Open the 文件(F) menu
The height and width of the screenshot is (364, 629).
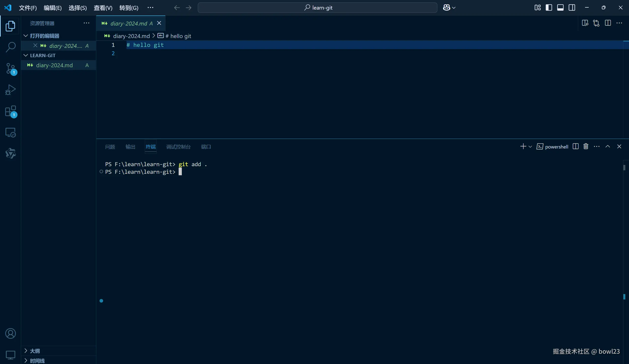28,8
